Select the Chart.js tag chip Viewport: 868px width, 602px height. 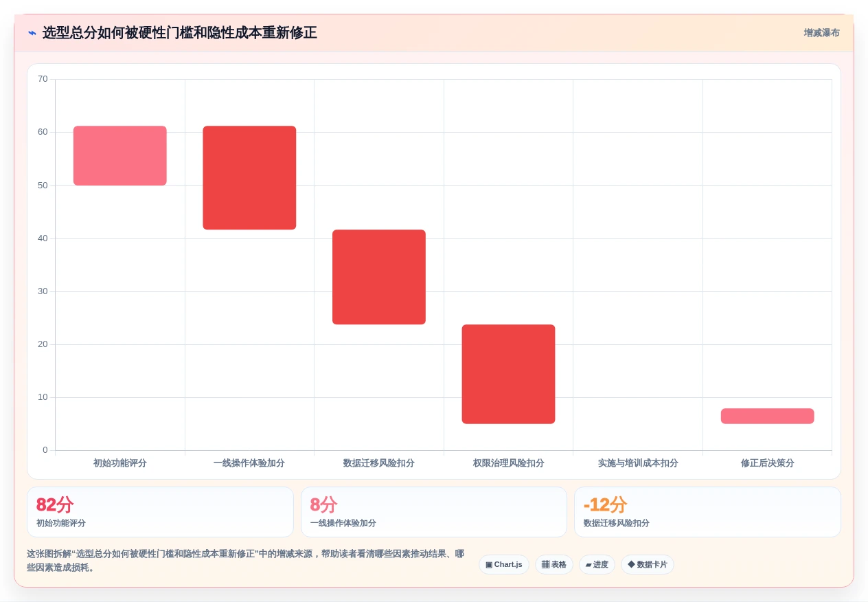[x=504, y=565]
